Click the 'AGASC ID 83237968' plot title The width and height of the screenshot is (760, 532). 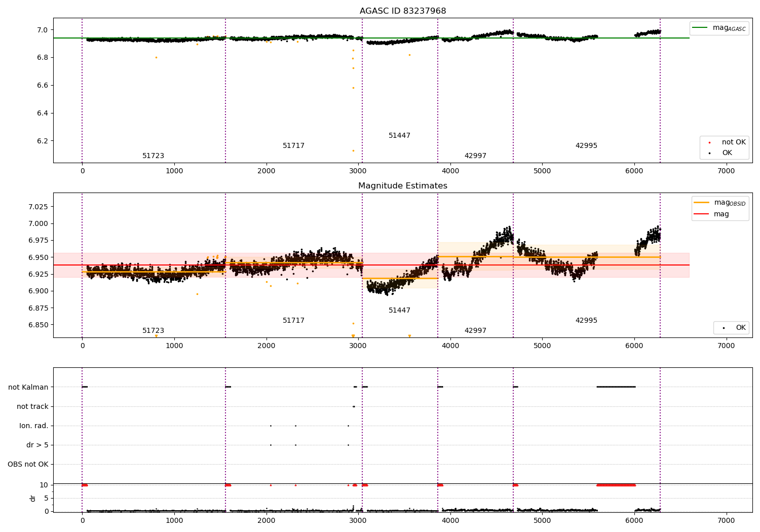click(x=403, y=11)
